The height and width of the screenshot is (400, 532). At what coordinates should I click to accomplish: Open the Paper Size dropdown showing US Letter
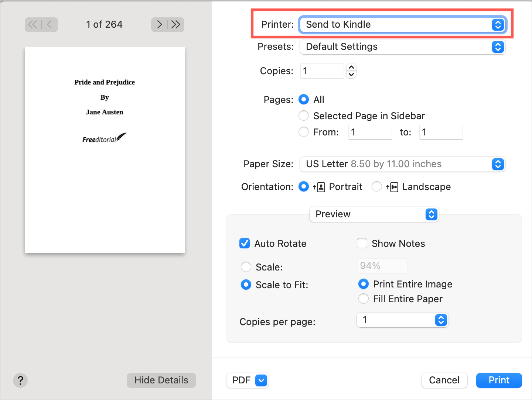tap(402, 164)
